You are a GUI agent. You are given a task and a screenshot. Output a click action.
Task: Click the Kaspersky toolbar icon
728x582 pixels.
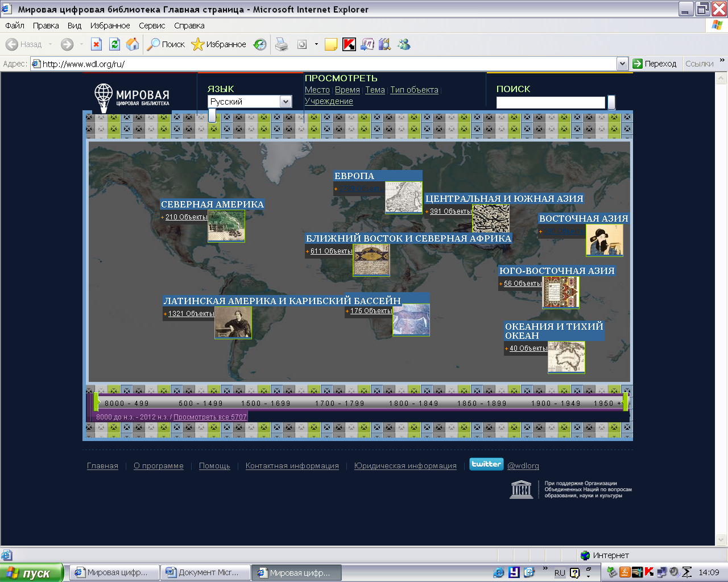point(349,44)
